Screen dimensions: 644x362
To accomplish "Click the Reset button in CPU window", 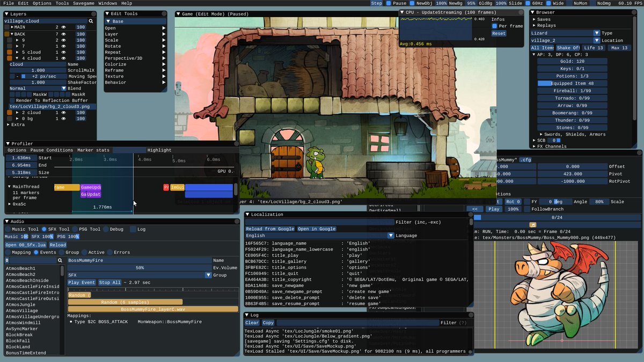I will pos(499,33).
